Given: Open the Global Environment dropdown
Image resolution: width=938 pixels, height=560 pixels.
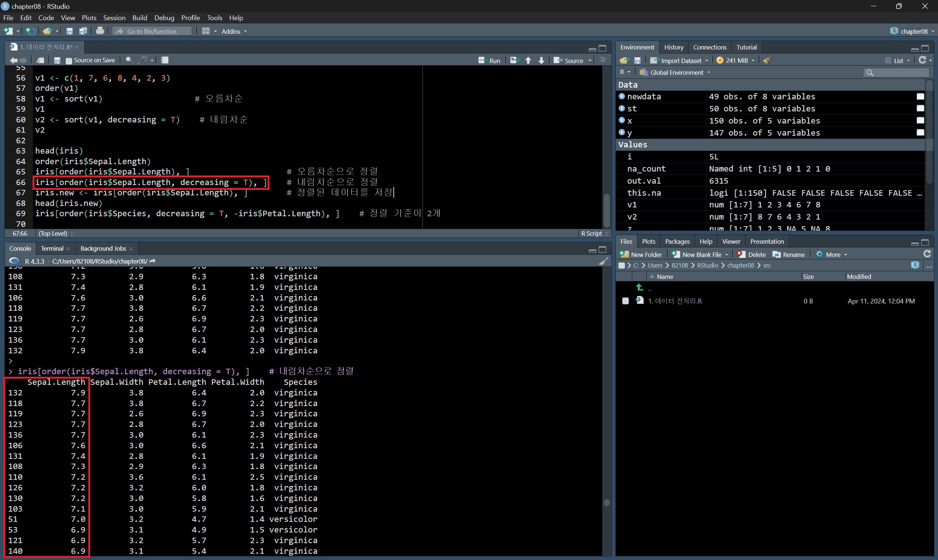Looking at the screenshot, I should pyautogui.click(x=677, y=73).
